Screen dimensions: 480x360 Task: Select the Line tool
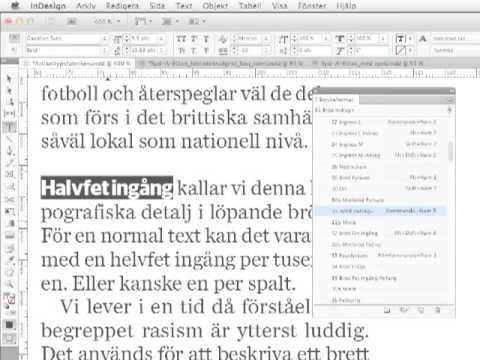[10, 139]
